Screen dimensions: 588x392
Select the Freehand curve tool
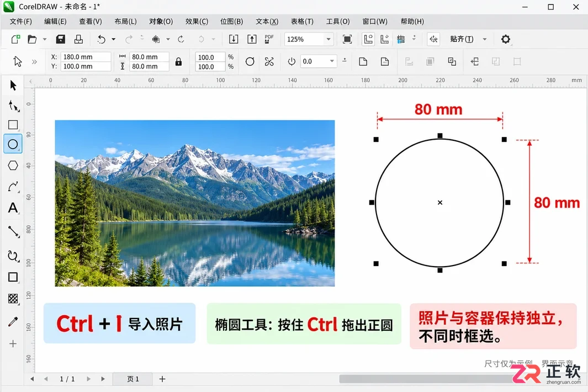tap(13, 187)
